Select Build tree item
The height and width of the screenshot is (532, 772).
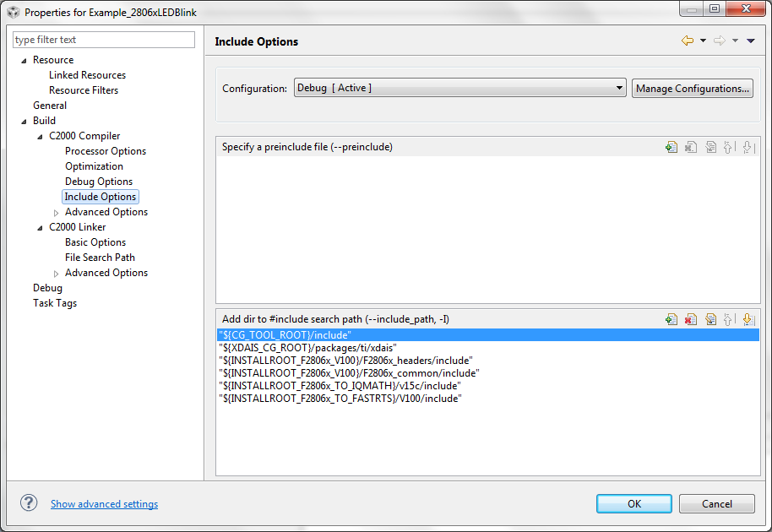point(44,121)
